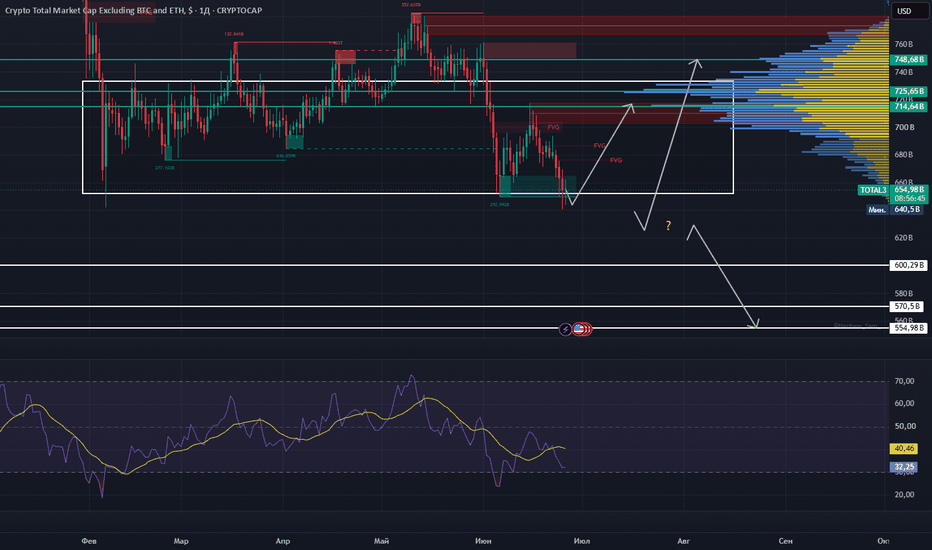The image size is (932, 550).
Task: Click the 620 B price axis tick
Action: point(903,238)
